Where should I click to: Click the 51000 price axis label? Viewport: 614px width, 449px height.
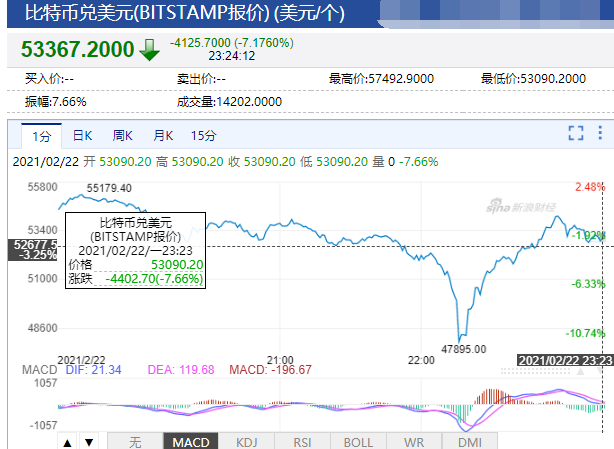click(42, 279)
